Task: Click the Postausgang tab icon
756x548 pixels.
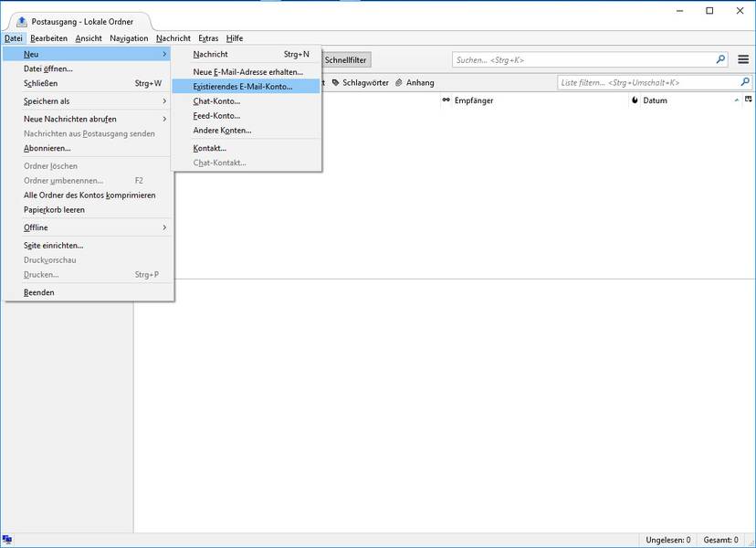Action: [21, 21]
